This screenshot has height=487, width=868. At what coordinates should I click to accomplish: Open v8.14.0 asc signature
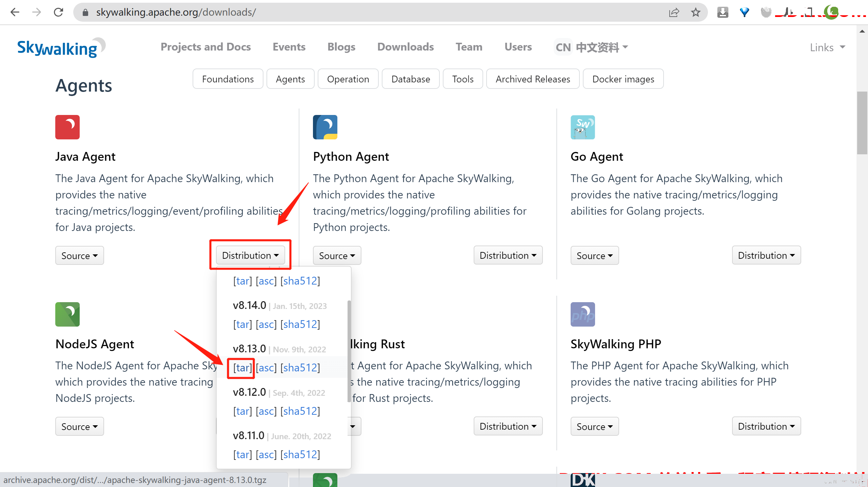click(266, 324)
